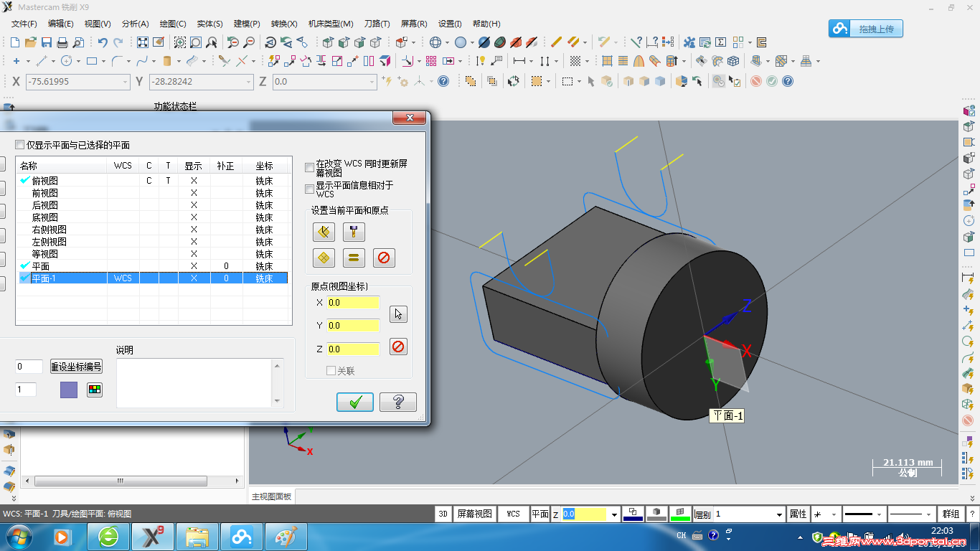
Task: Open the X coordinate dropdown
Action: click(126, 82)
